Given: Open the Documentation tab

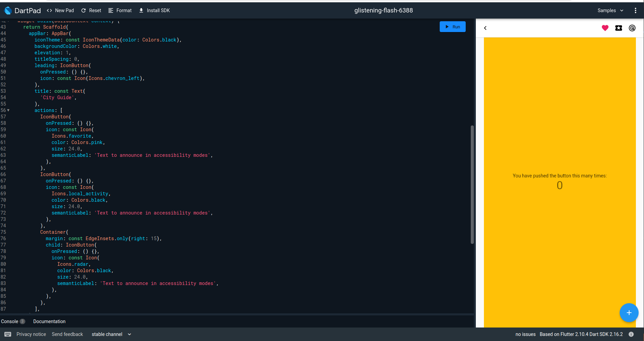Looking at the screenshot, I should coord(49,321).
